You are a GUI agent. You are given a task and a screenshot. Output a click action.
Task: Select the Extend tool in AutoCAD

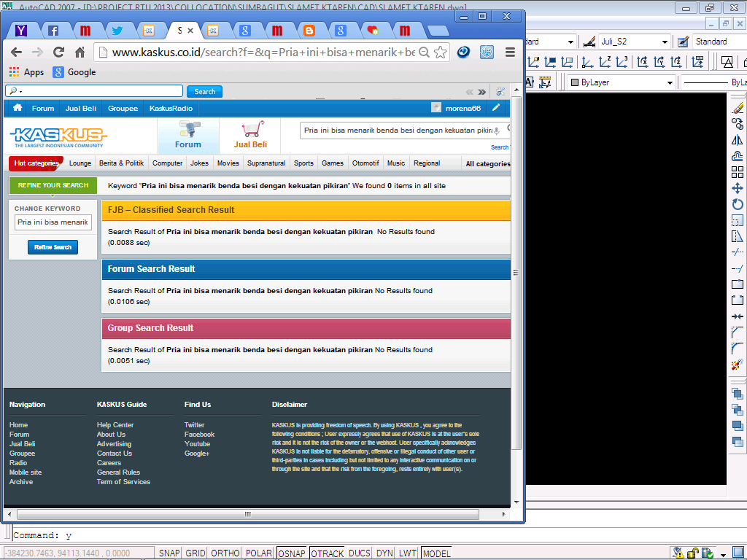click(738, 268)
